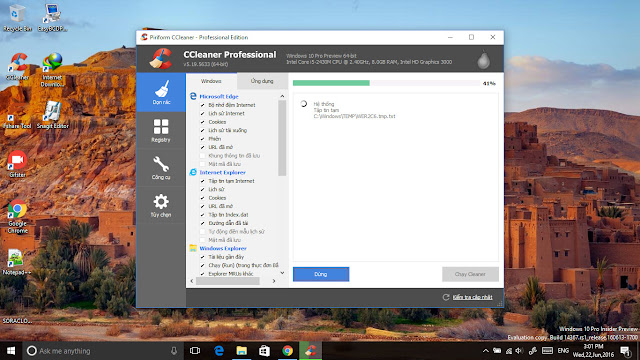Click the horizontal scrollbar thumb below list
This screenshot has height=360, width=640.
point(228,281)
